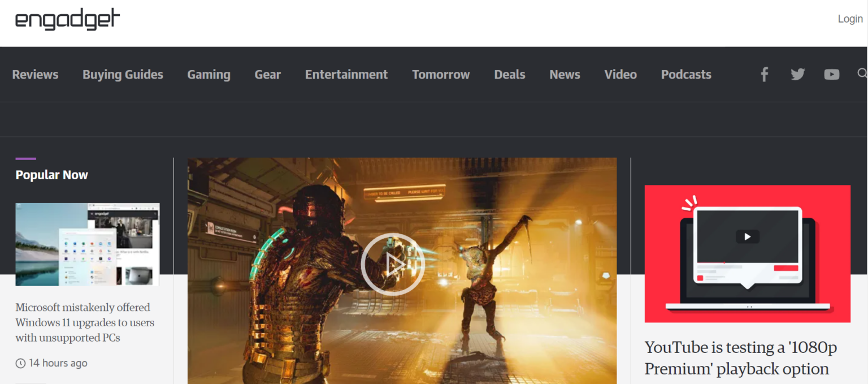Open Microsoft Windows 11 upgrades article headline
The image size is (868, 384).
(x=85, y=322)
